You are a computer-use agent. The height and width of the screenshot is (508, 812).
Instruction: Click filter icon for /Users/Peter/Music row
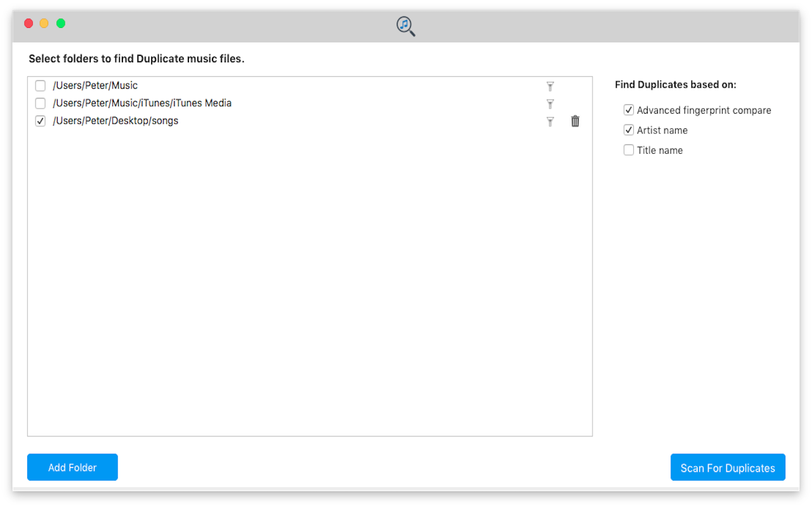coord(550,86)
